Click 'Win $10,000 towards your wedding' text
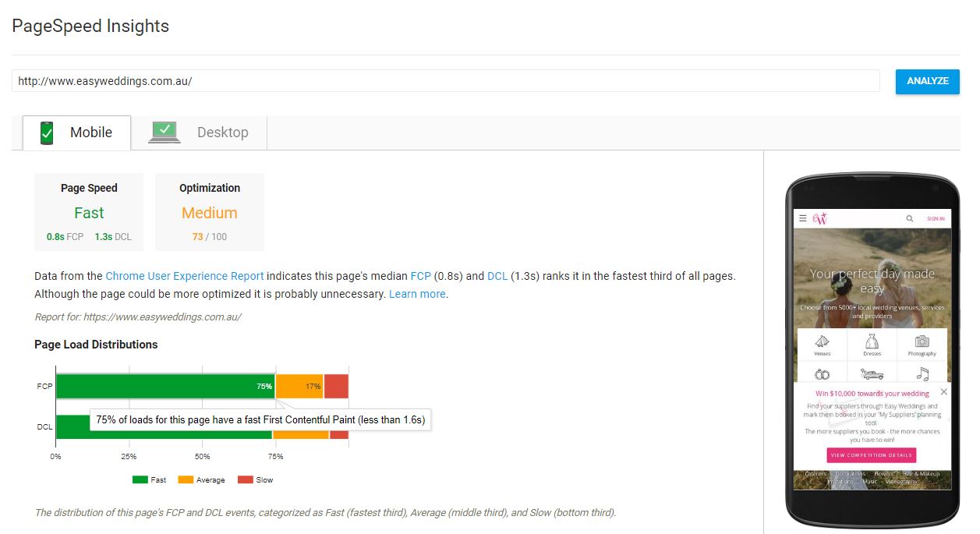This screenshot has height=534, width=980. (x=872, y=394)
